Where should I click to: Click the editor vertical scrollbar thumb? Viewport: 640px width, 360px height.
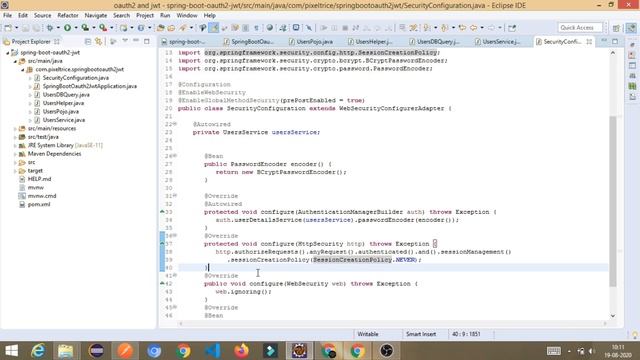[x=613, y=201]
